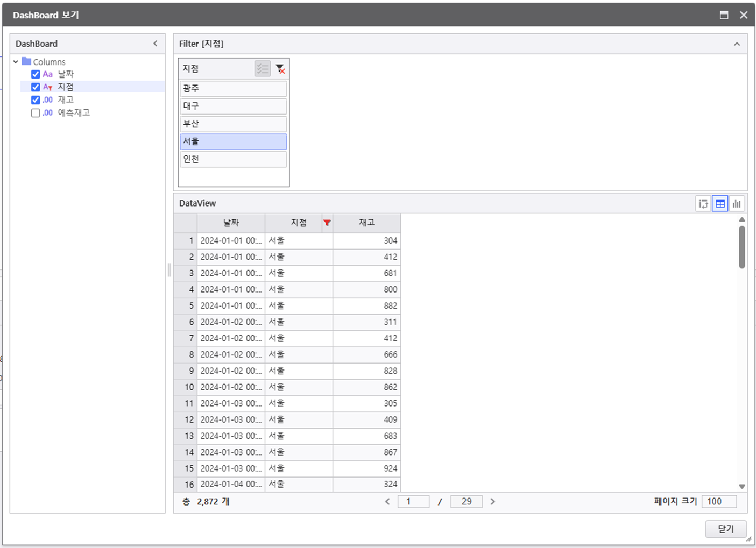
Task: Go to previous page arrow
Action: coord(387,502)
